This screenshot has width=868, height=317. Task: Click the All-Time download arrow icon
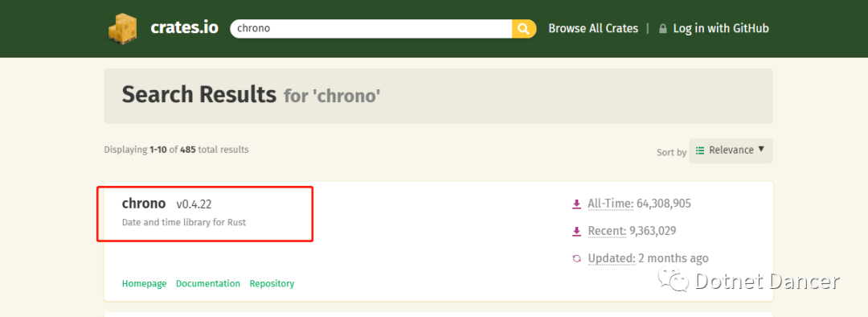tap(577, 204)
